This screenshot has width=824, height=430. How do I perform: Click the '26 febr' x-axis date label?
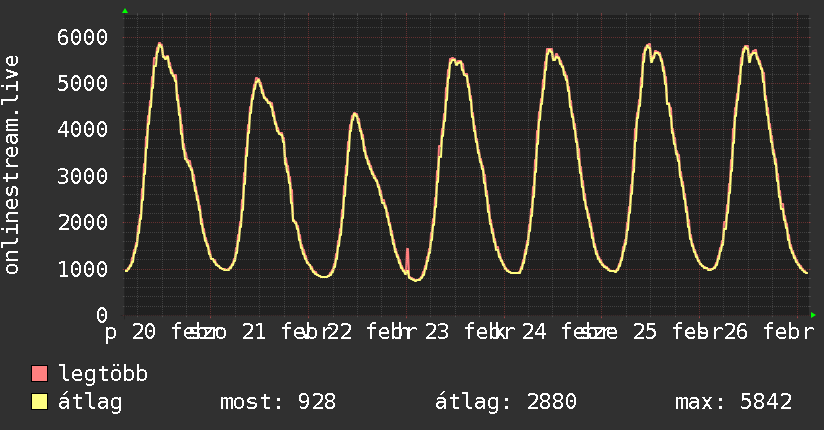pyautogui.click(x=769, y=332)
